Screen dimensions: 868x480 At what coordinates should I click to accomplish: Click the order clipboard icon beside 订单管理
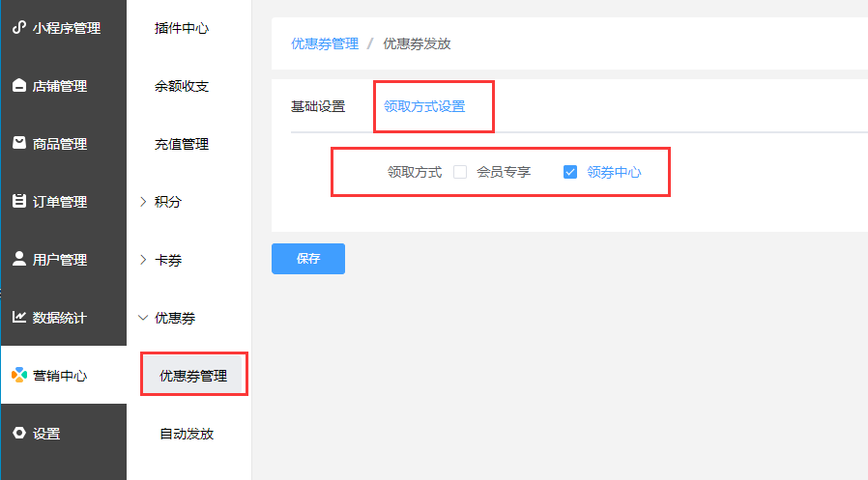pyautogui.click(x=19, y=201)
